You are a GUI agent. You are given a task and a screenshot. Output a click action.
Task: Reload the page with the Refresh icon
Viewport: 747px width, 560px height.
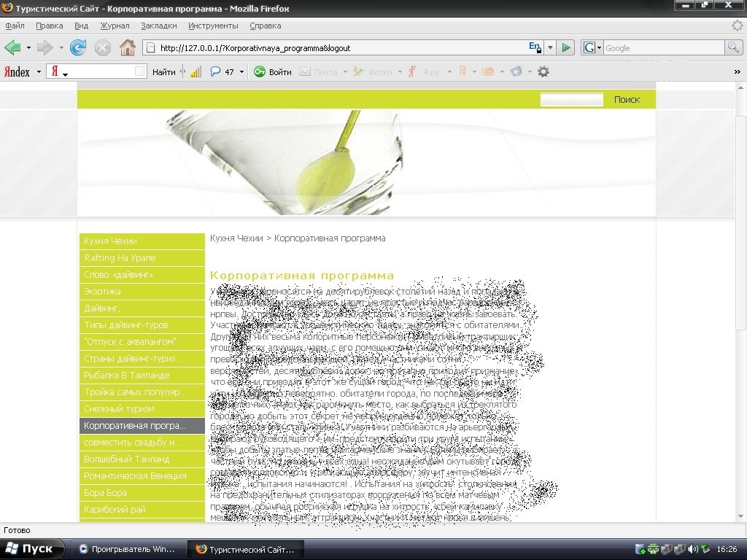[x=78, y=47]
